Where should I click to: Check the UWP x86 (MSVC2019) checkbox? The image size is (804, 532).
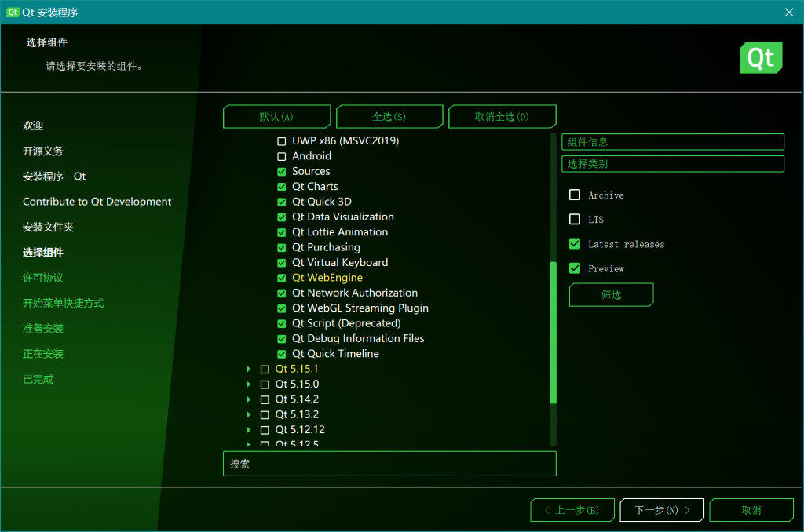[282, 141]
